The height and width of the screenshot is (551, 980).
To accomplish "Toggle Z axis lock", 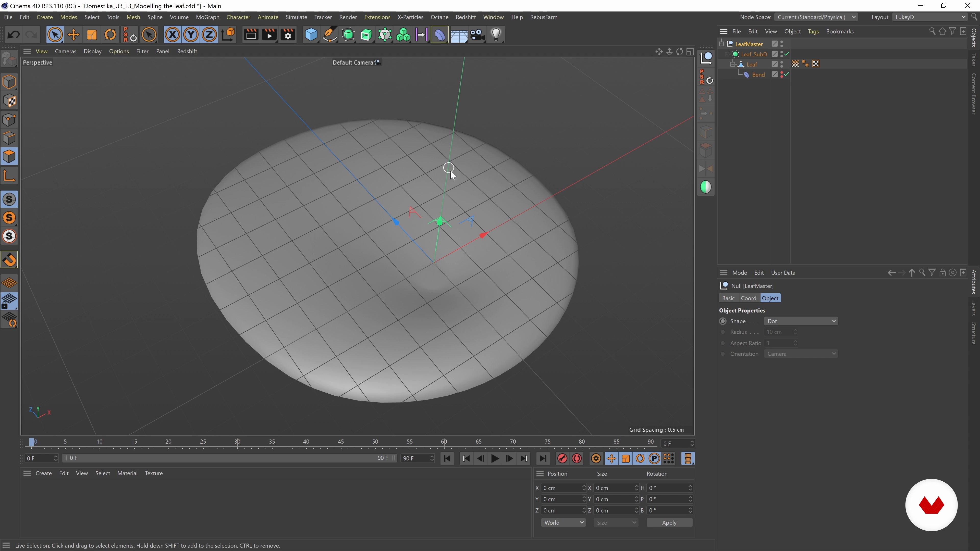I will click(209, 35).
